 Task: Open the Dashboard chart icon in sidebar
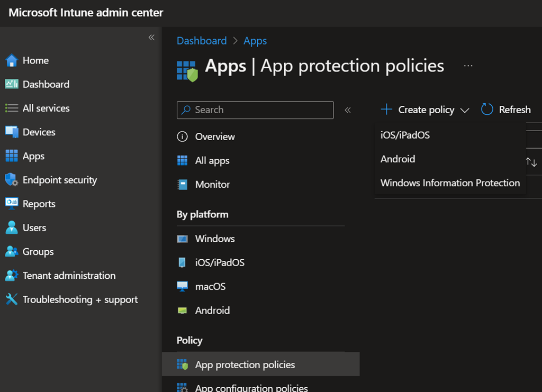[12, 84]
